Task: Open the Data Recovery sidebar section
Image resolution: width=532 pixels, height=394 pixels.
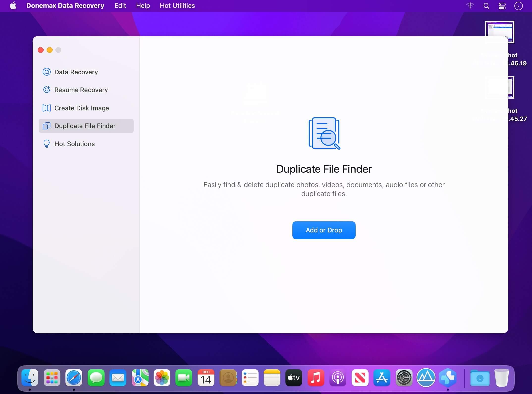Action: click(x=86, y=72)
